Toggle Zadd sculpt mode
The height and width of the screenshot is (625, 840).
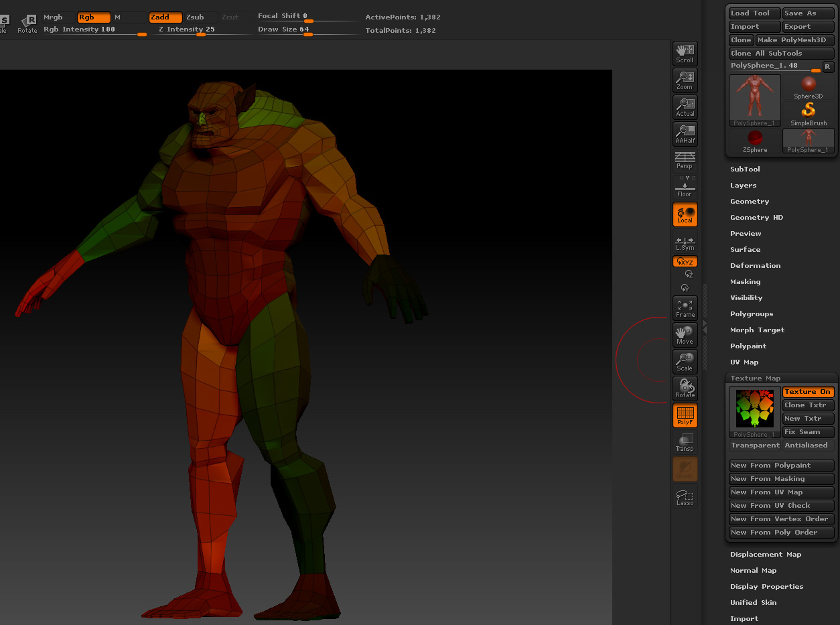click(165, 17)
